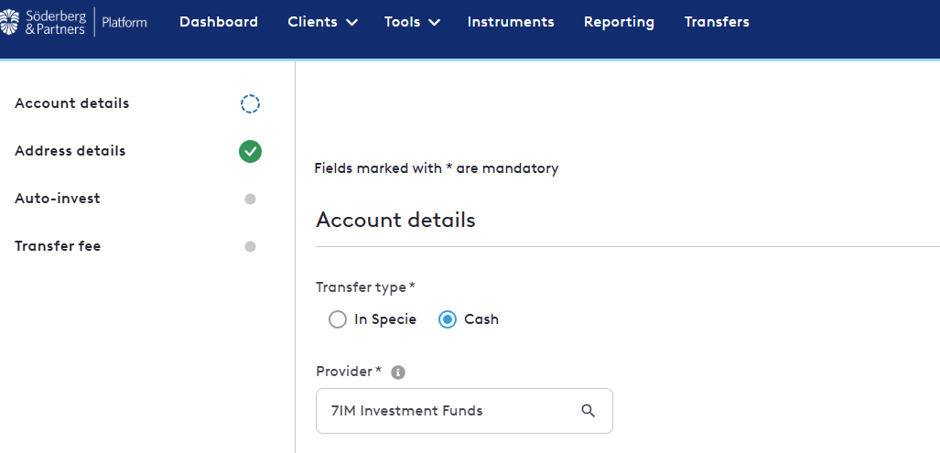Image resolution: width=940 pixels, height=453 pixels.
Task: Jump to the Address details step
Action: (x=70, y=151)
